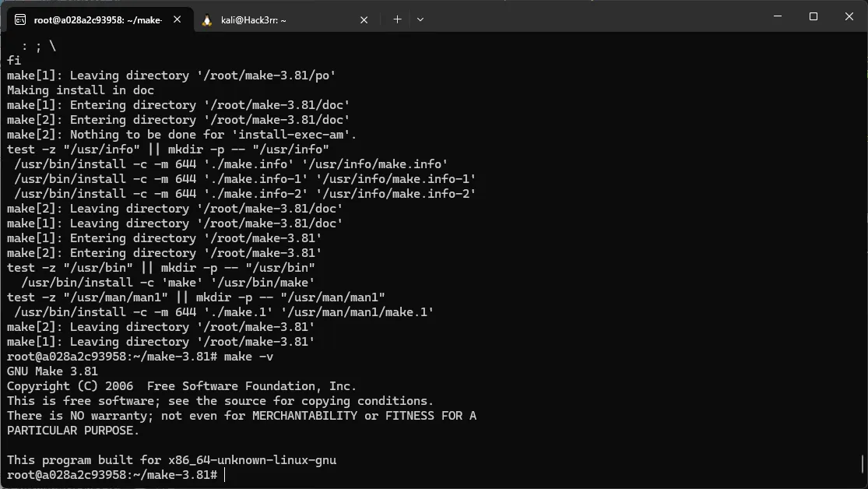Click the command prompt icon on first tab
Screen dimensions: 868x489
20,20
